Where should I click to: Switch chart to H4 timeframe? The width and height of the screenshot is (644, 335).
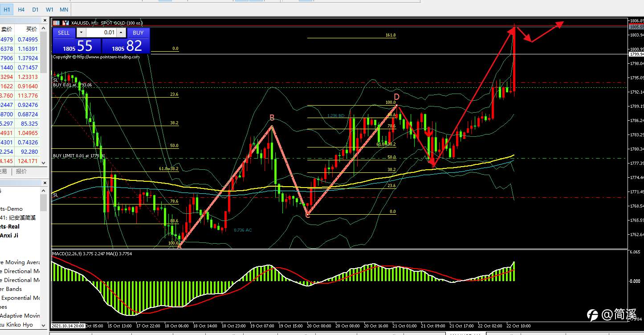21,9
